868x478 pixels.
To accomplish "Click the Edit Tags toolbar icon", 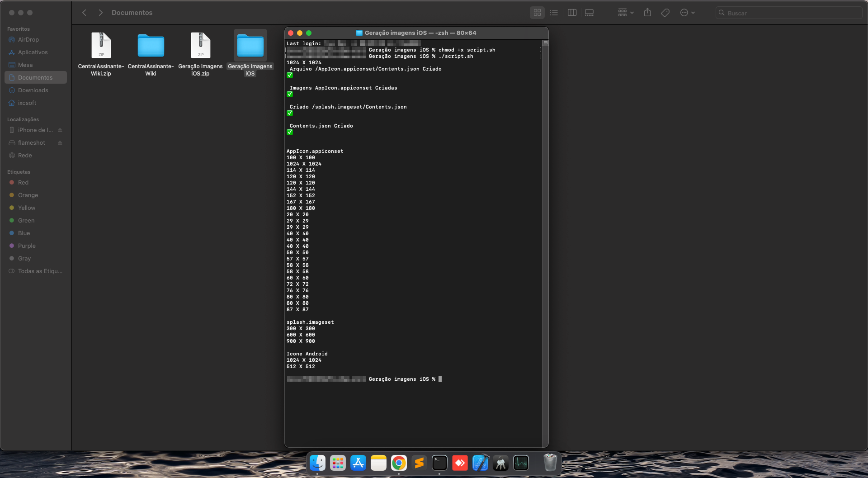I will (665, 13).
